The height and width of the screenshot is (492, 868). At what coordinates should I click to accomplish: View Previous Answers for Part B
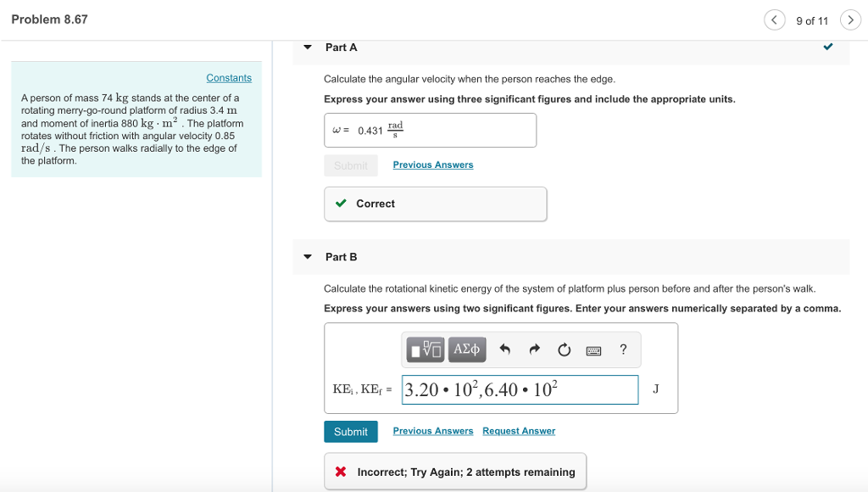click(432, 431)
